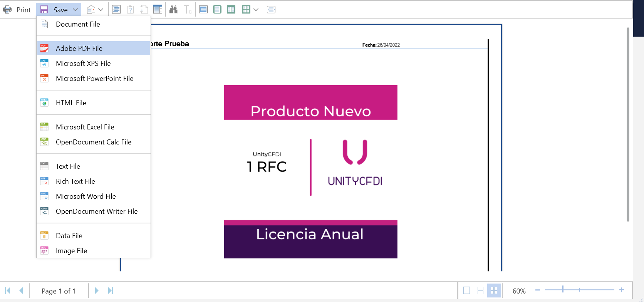Click the Editor text tool icon
This screenshot has width=644, height=302.
coord(188,10)
